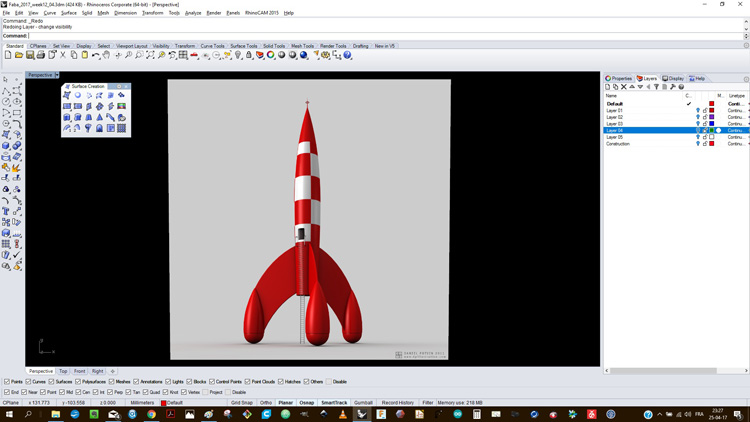Select Sphere icon in Surface Creation palette
The width and height of the screenshot is (750, 422).
tap(77, 96)
